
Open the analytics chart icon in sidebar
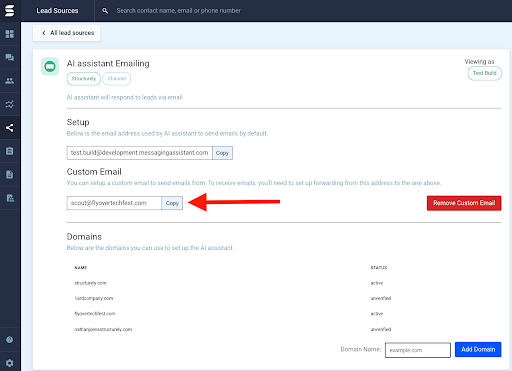click(x=10, y=104)
